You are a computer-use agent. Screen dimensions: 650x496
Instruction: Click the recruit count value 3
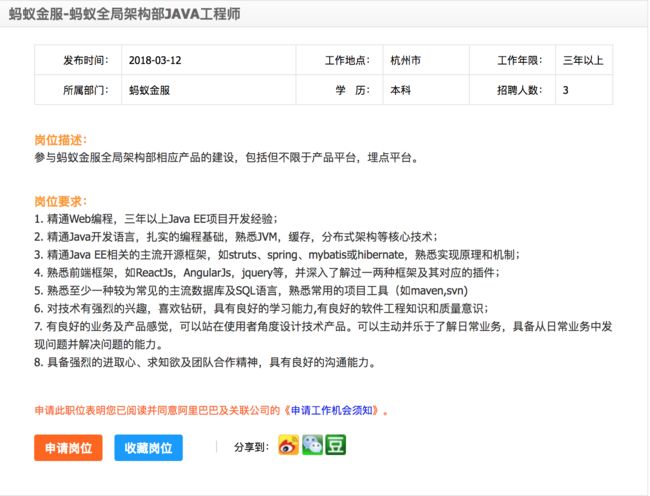click(565, 90)
